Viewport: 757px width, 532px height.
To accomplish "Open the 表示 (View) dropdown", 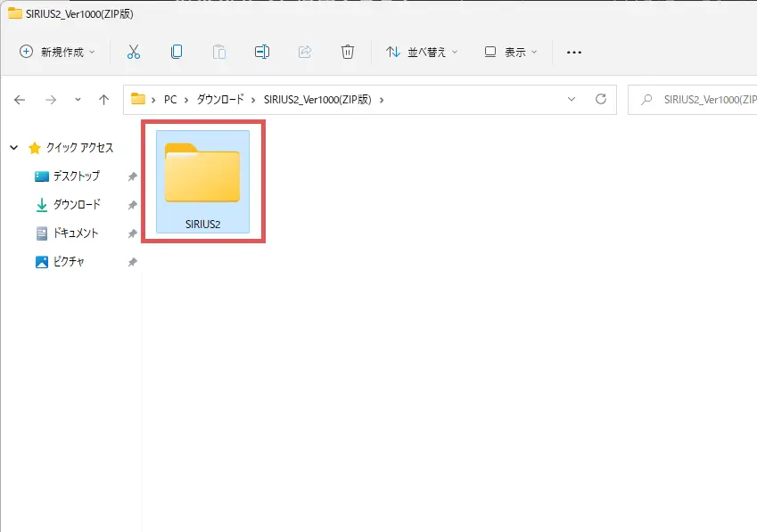I will (511, 52).
